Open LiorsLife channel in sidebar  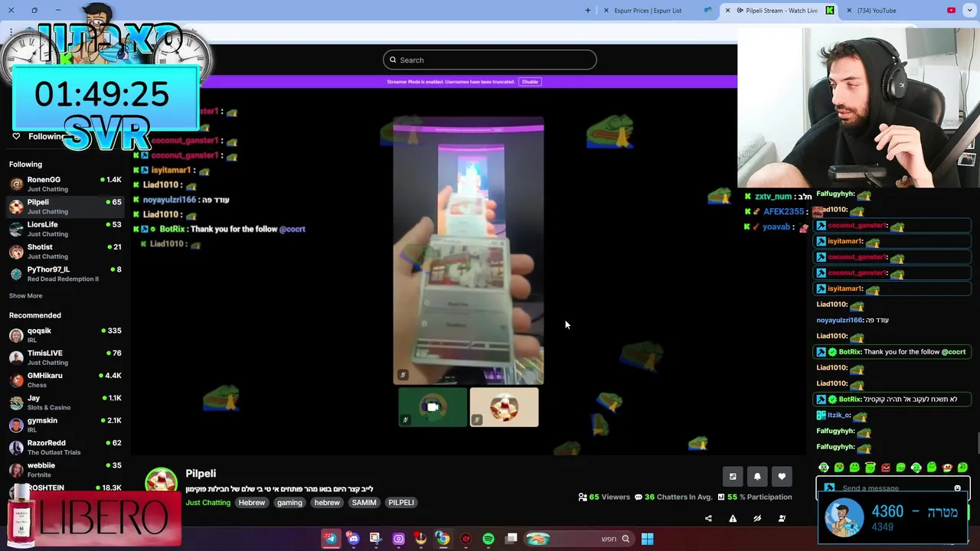click(66, 229)
